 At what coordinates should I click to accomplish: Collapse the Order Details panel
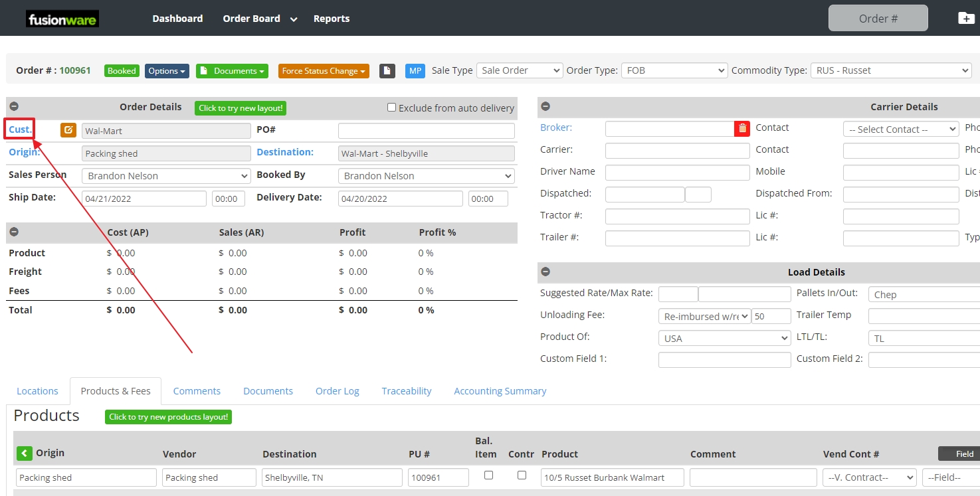(x=14, y=107)
